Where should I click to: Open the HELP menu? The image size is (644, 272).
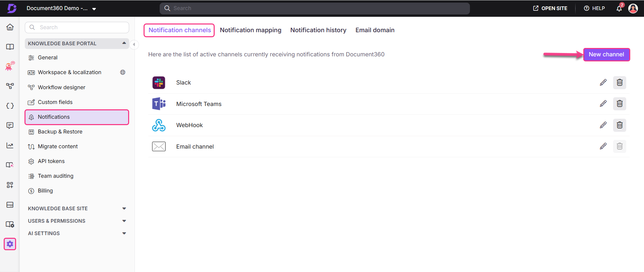point(594,8)
